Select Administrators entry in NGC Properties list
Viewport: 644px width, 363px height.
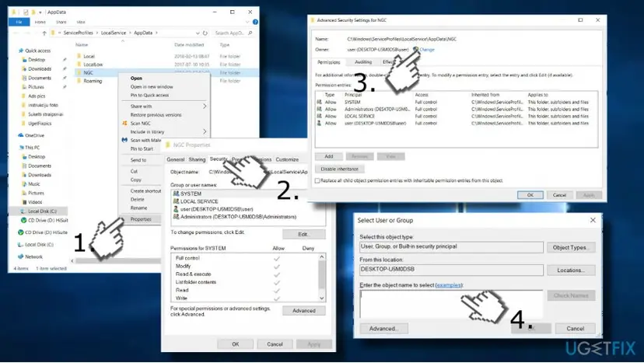[238, 217]
